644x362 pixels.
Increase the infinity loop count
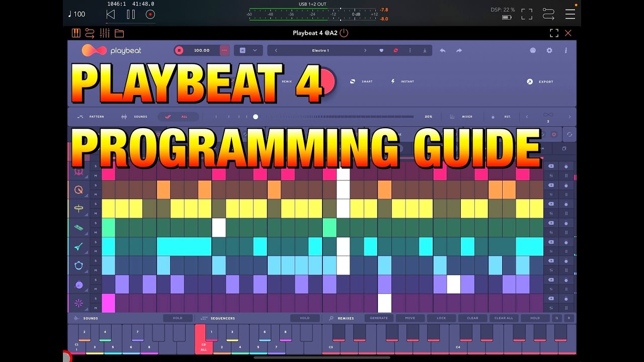pos(570,117)
